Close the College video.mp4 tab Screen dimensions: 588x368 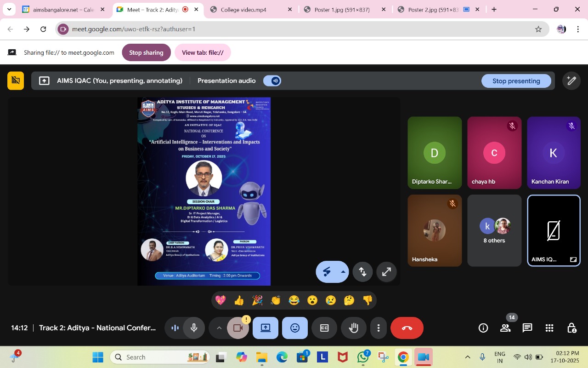tap(289, 9)
